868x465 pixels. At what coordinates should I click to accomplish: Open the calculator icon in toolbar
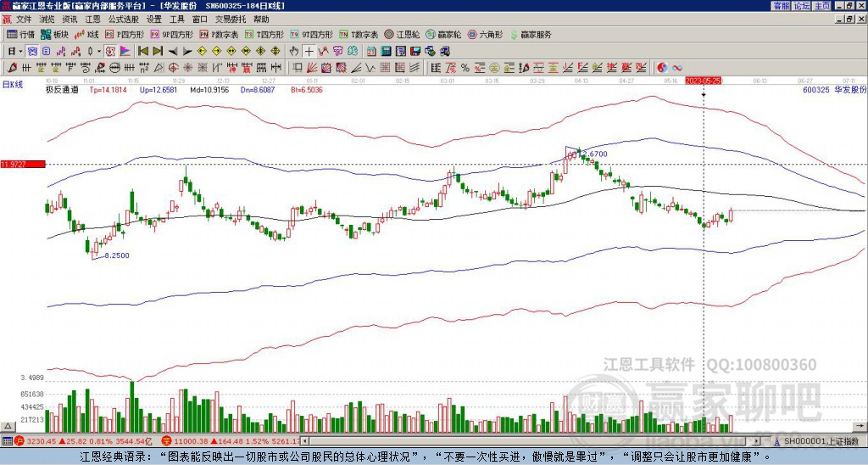pyautogui.click(x=386, y=52)
